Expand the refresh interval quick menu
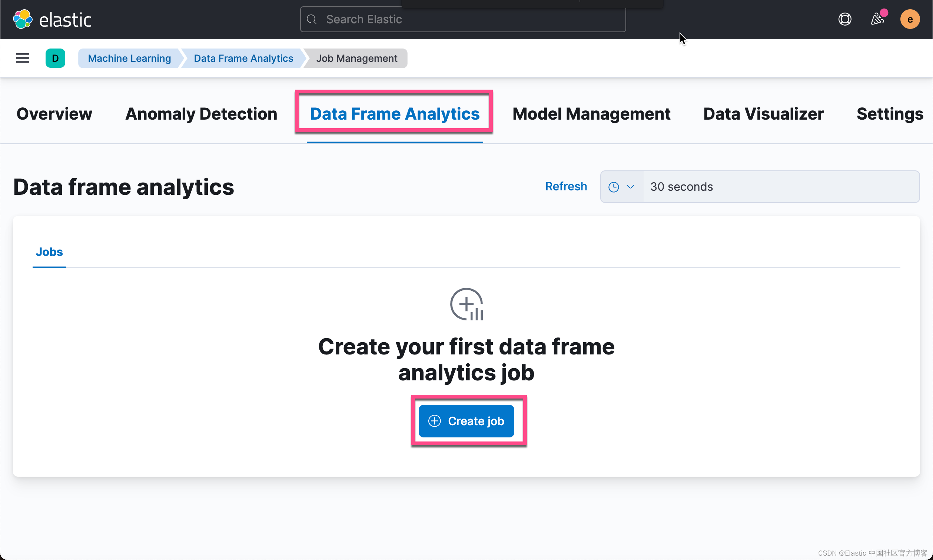Viewport: 933px width, 560px height. tap(622, 187)
